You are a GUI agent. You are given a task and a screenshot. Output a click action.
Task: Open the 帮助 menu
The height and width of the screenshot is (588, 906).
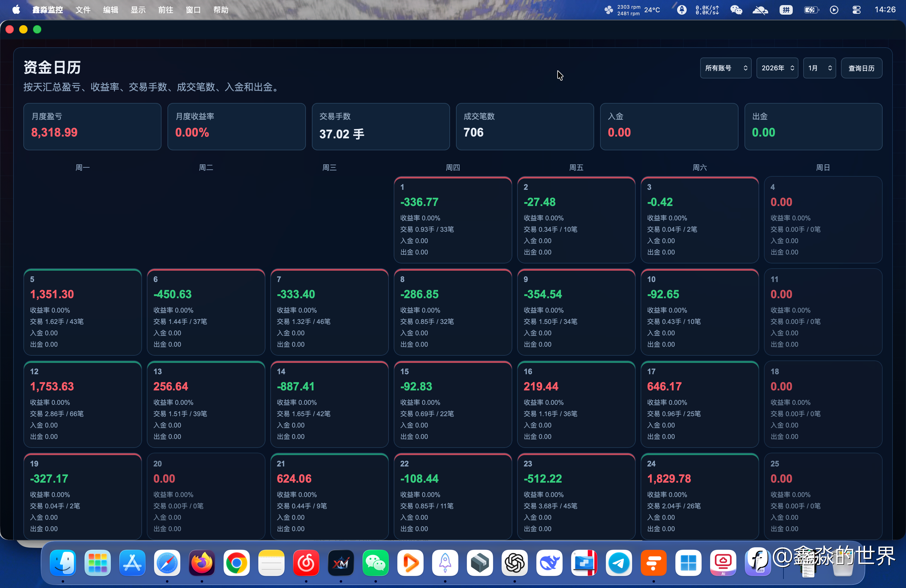tap(221, 10)
